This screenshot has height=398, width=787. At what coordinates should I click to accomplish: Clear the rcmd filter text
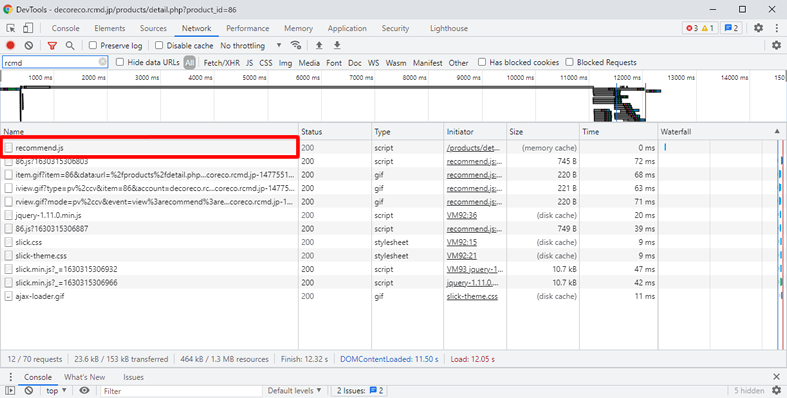[x=102, y=62]
